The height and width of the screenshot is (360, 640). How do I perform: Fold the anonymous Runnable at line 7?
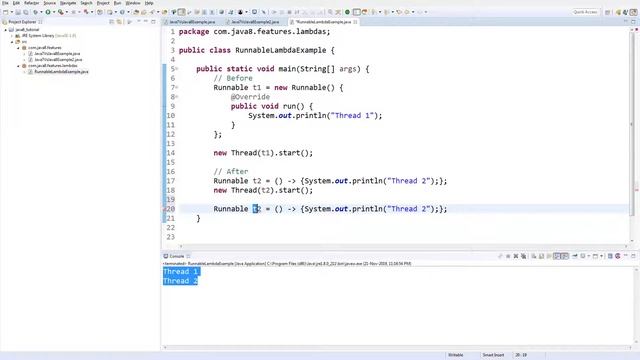[177, 87]
